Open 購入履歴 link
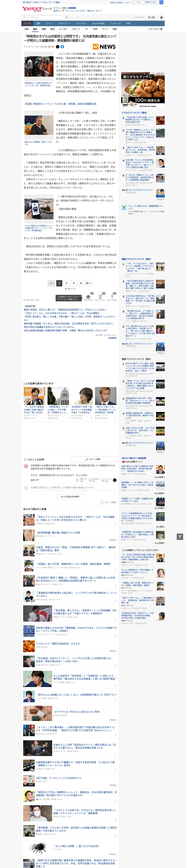The height and width of the screenshot is (868, 186). point(152,17)
